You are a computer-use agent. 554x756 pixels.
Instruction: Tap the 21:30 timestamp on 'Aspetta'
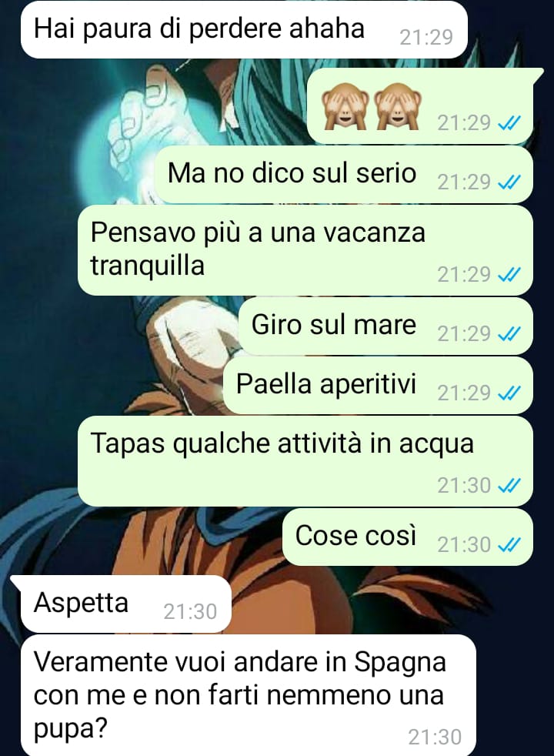(190, 612)
